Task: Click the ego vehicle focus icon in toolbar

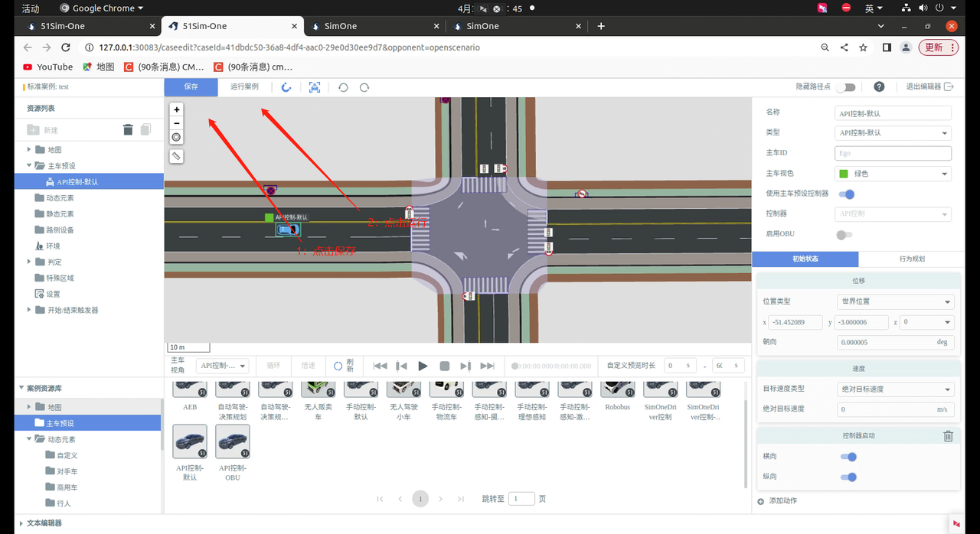Action: pyautogui.click(x=315, y=87)
